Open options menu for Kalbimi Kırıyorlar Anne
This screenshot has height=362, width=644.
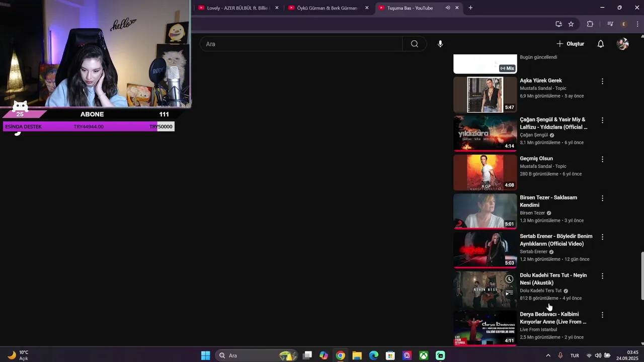coord(602,315)
